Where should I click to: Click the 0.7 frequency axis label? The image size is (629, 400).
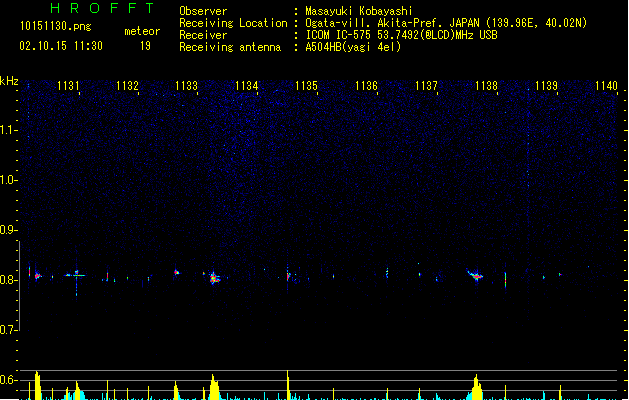[x=8, y=330]
